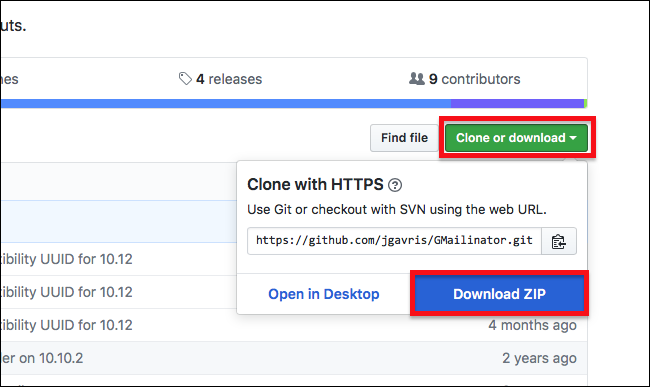Select the GMailinator.git clone URL field
The image size is (650, 387).
tap(394, 241)
